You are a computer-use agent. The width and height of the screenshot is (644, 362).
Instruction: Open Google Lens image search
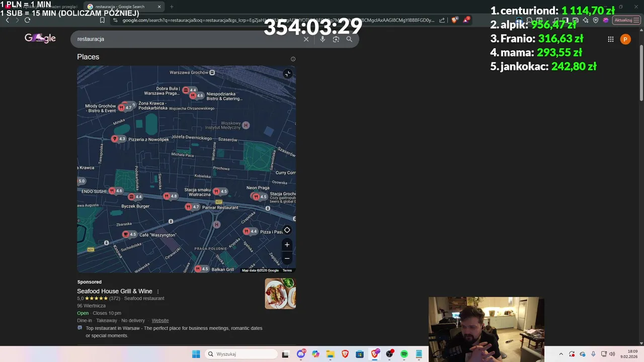[x=336, y=39]
